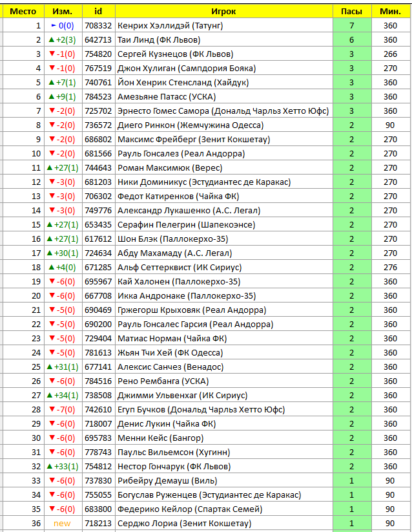Click the id cell 708332
Image resolution: width=412 pixels, height=532 pixels.
pos(98,25)
